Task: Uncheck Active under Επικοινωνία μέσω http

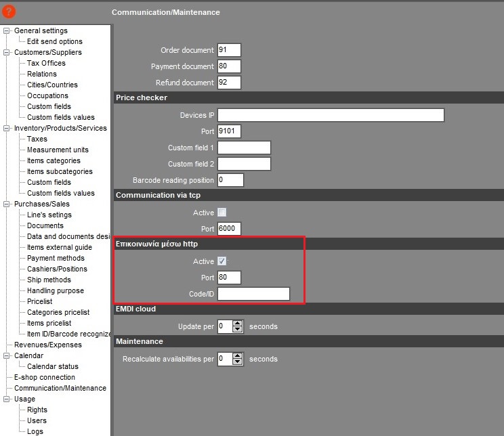Action: point(222,261)
